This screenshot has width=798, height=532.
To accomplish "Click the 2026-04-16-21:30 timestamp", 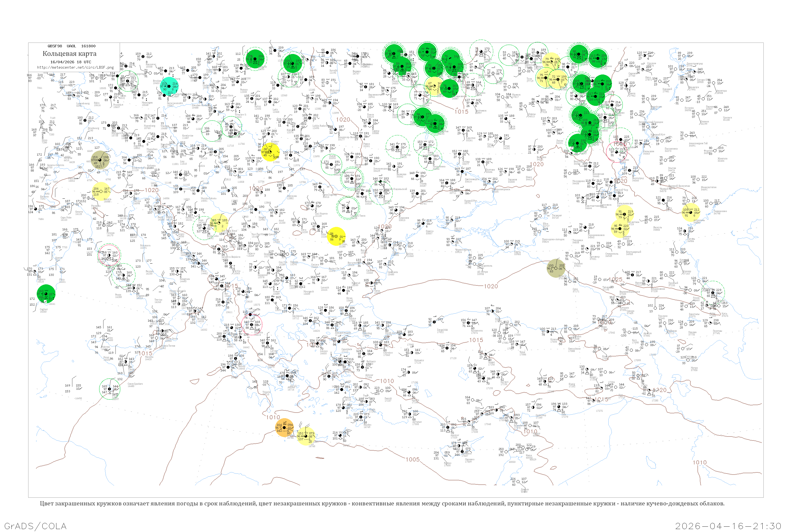I will [x=728, y=526].
